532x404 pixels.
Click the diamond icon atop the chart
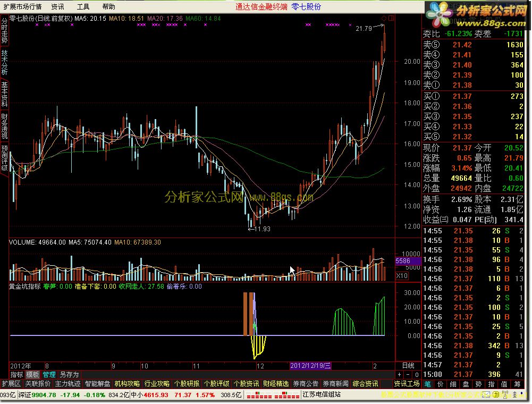click(384, 18)
